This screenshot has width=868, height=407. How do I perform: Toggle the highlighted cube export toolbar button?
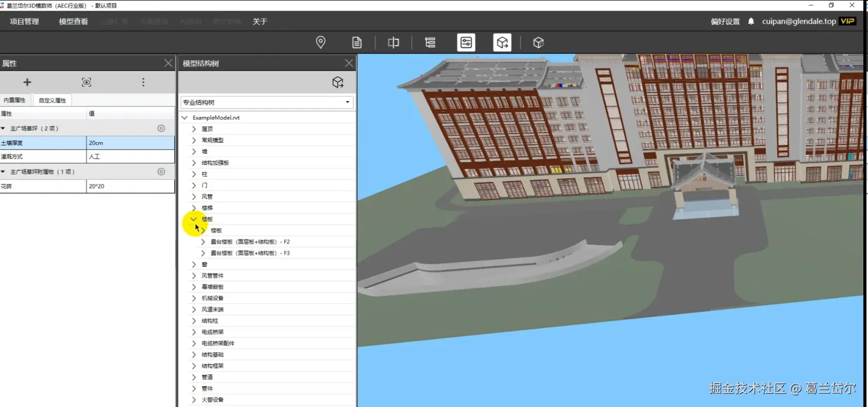pos(502,42)
